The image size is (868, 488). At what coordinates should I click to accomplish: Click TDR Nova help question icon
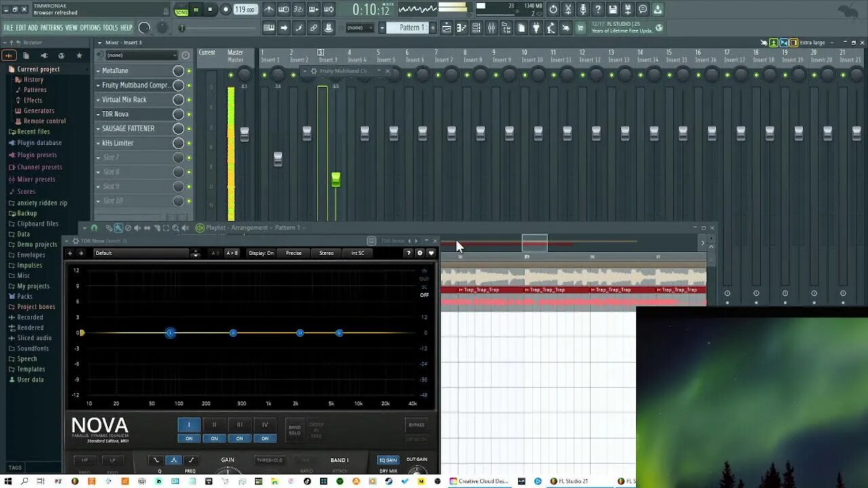click(x=408, y=253)
